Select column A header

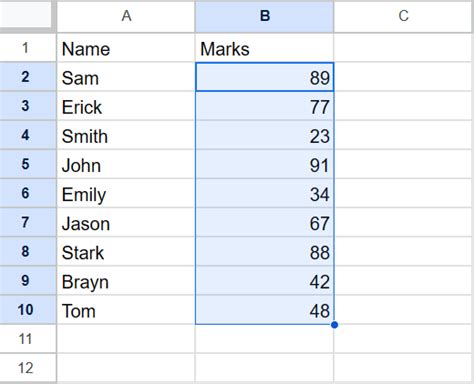[126, 16]
